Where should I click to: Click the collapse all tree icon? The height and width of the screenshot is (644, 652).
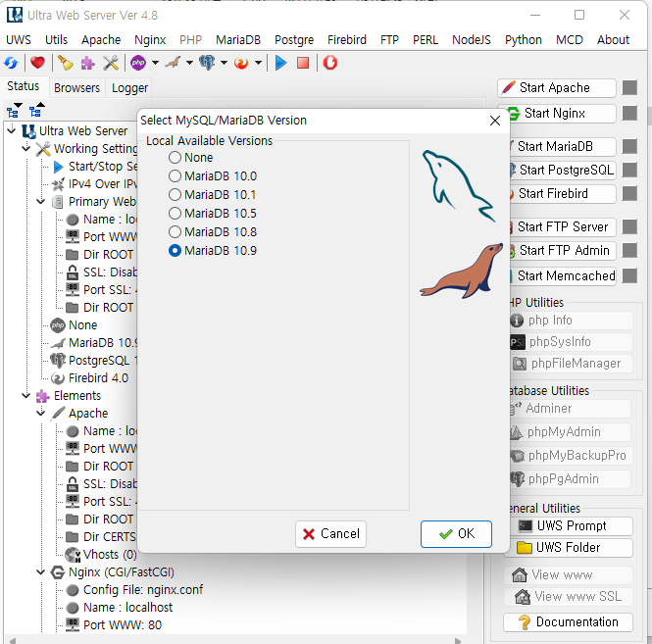pos(36,110)
